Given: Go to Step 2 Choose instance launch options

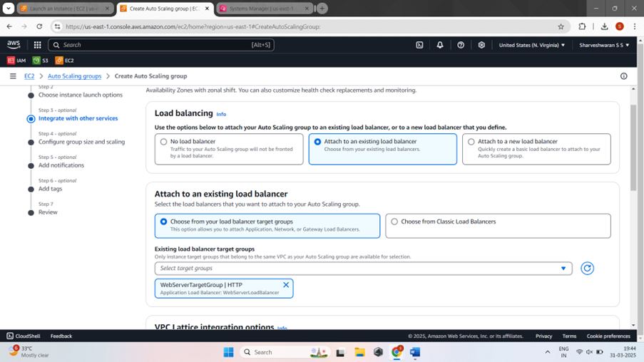Looking at the screenshot, I should [x=81, y=95].
